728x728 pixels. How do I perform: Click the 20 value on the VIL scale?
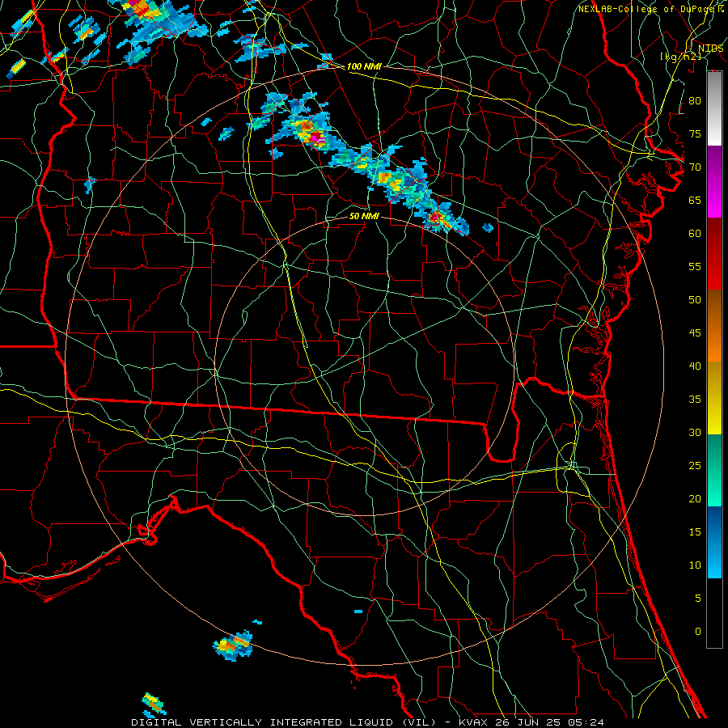(695, 498)
